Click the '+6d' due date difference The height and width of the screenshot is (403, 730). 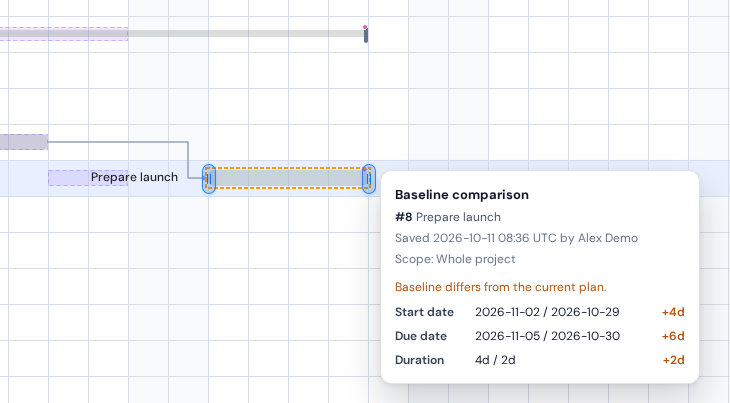673,336
